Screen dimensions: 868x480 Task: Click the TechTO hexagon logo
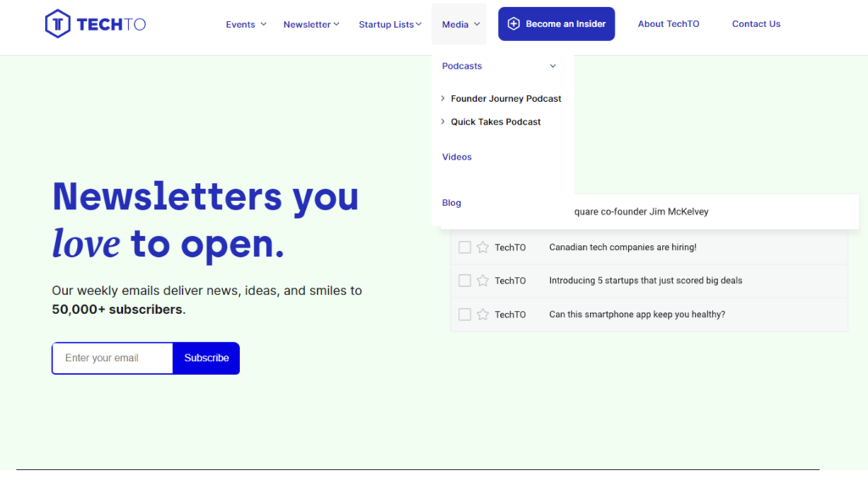[x=58, y=24]
